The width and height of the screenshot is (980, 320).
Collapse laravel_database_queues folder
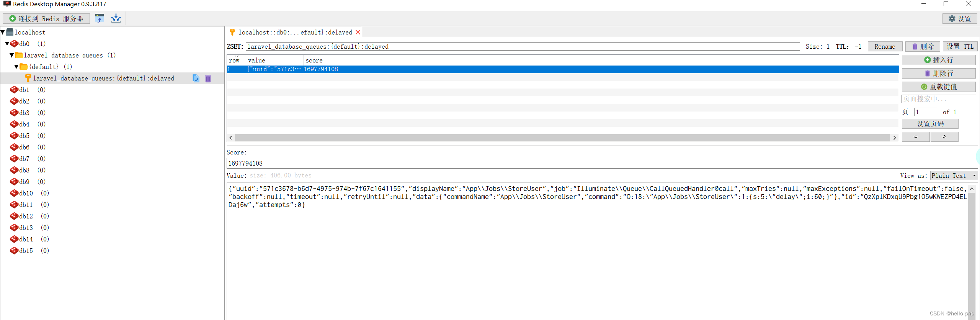point(12,55)
